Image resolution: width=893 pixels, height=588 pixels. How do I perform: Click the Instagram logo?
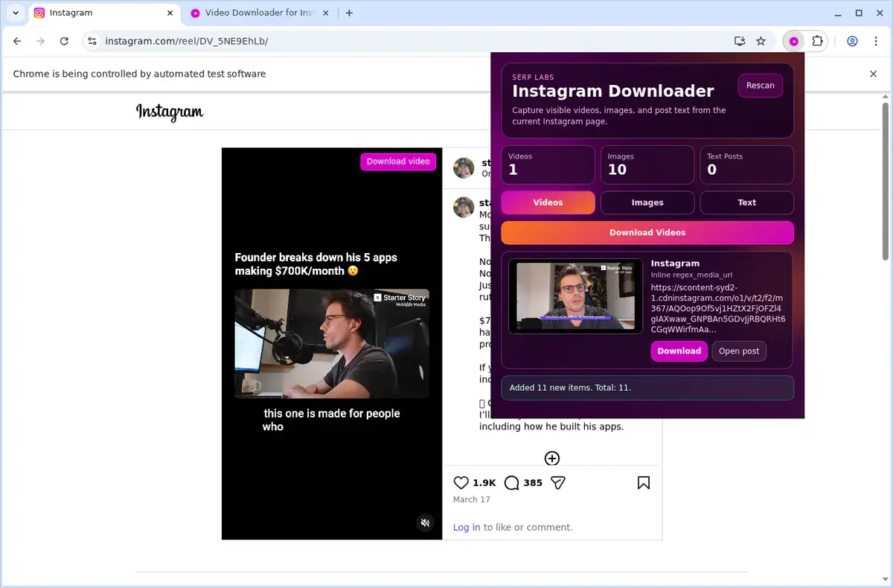click(170, 112)
